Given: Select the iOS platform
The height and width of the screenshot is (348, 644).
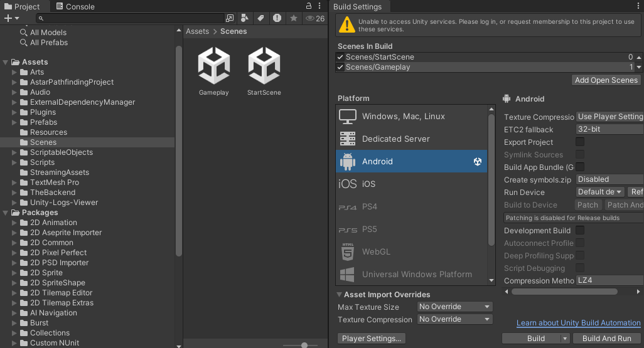Looking at the screenshot, I should tap(412, 184).
